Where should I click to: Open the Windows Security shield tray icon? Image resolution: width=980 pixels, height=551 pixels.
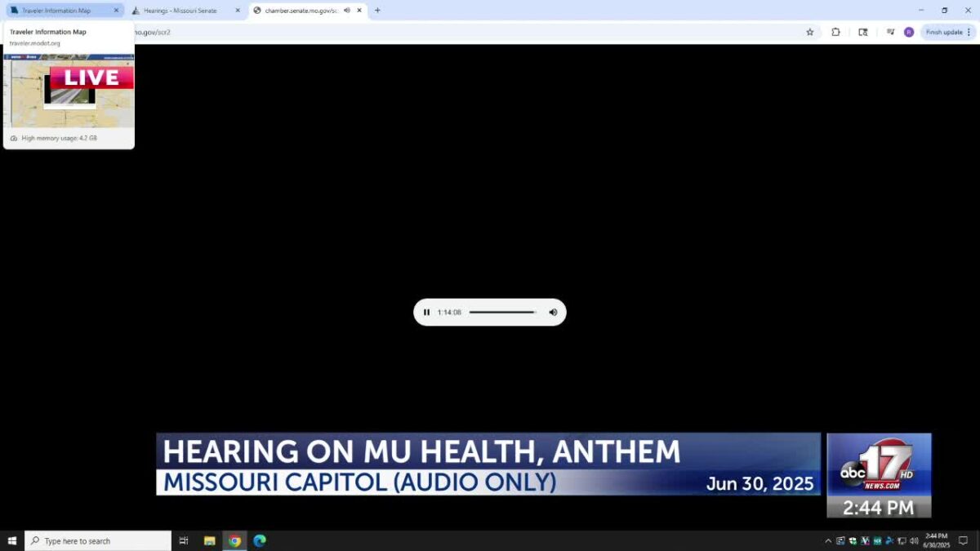click(x=853, y=540)
